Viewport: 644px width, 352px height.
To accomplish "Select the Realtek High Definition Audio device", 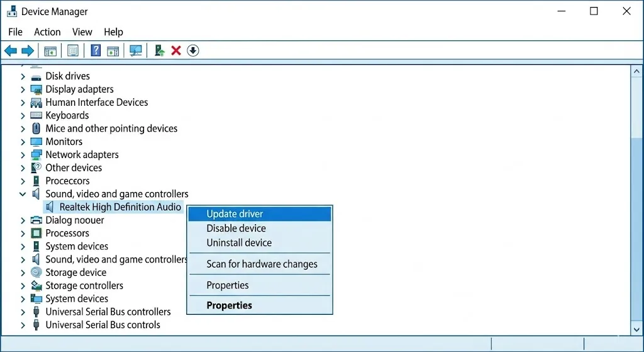I will coord(120,207).
